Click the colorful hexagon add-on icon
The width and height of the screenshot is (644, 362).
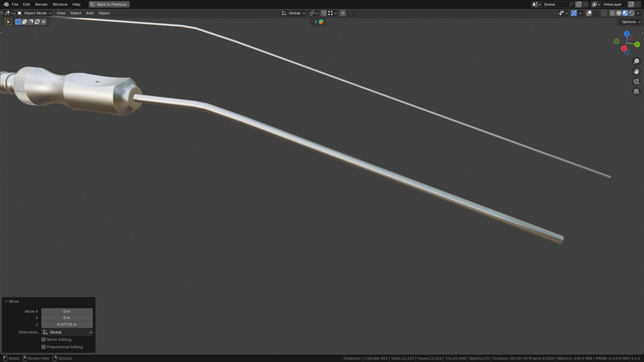click(x=321, y=22)
